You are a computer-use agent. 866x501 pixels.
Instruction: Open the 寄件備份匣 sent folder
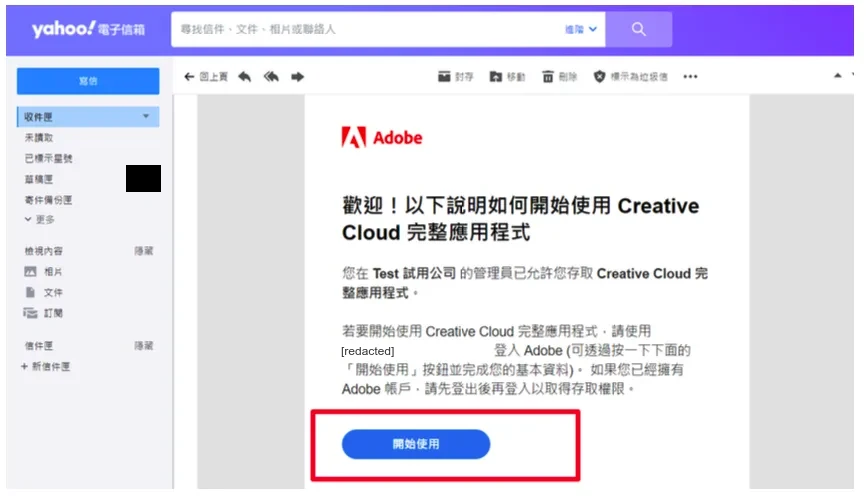[48, 200]
